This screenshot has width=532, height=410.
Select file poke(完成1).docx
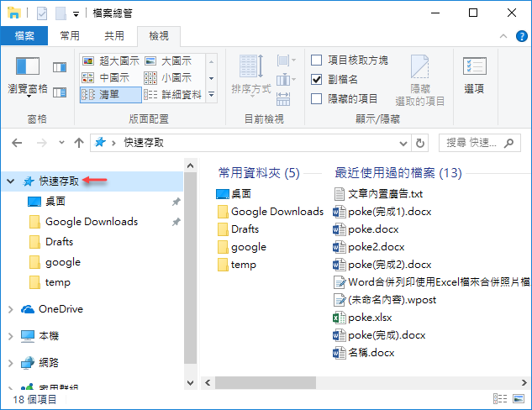pyautogui.click(x=382, y=212)
